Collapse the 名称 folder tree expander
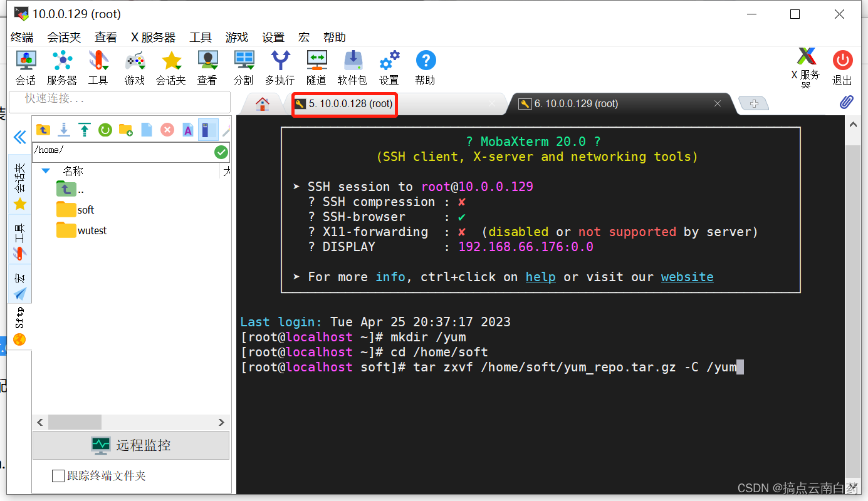 tap(44, 170)
